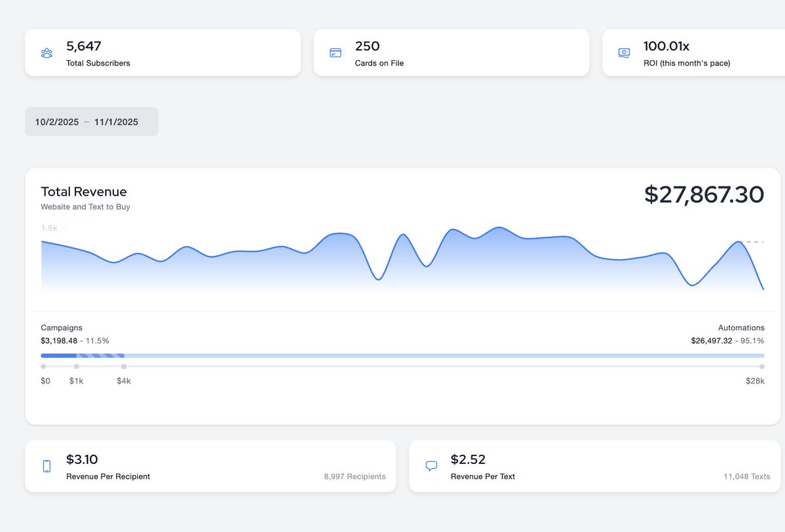The height and width of the screenshot is (532, 785).
Task: Click the Revenue Per Text label
Action: (x=483, y=476)
